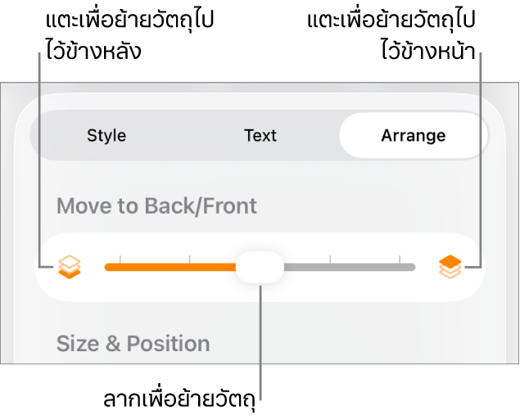The image size is (520, 420).
Task: Click the orange filled section of slider
Action: (x=170, y=267)
